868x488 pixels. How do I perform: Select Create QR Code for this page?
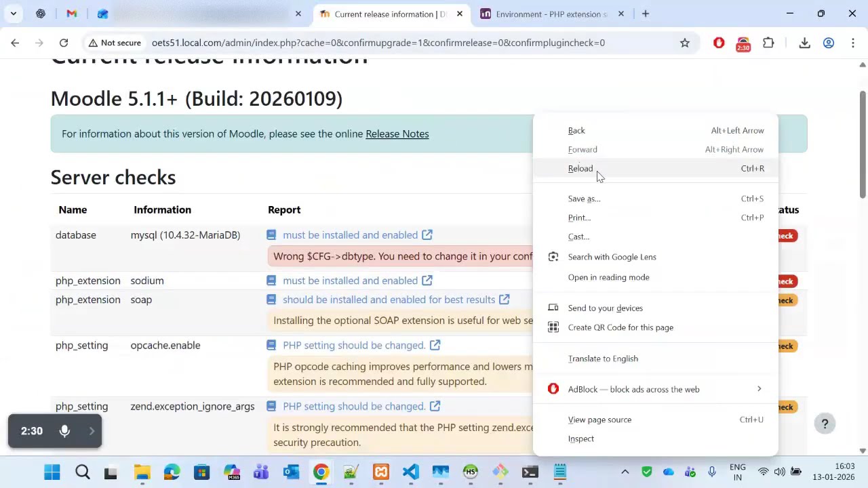pyautogui.click(x=656, y=327)
